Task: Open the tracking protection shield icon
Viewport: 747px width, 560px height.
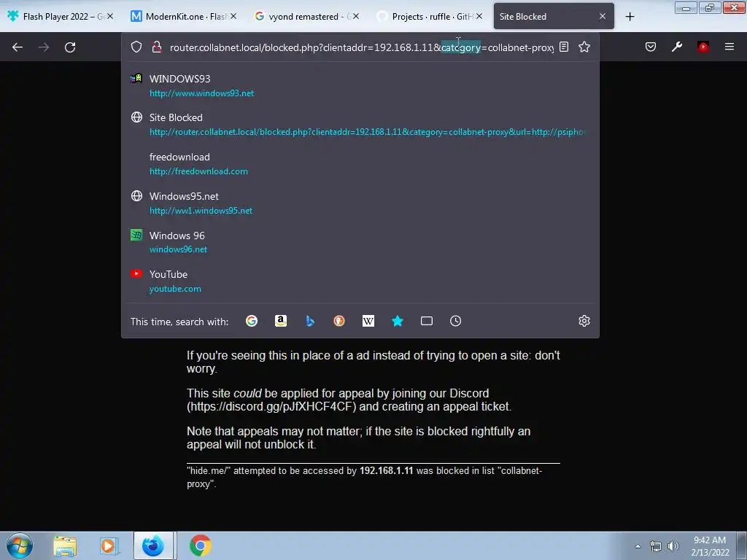Action: (136, 47)
